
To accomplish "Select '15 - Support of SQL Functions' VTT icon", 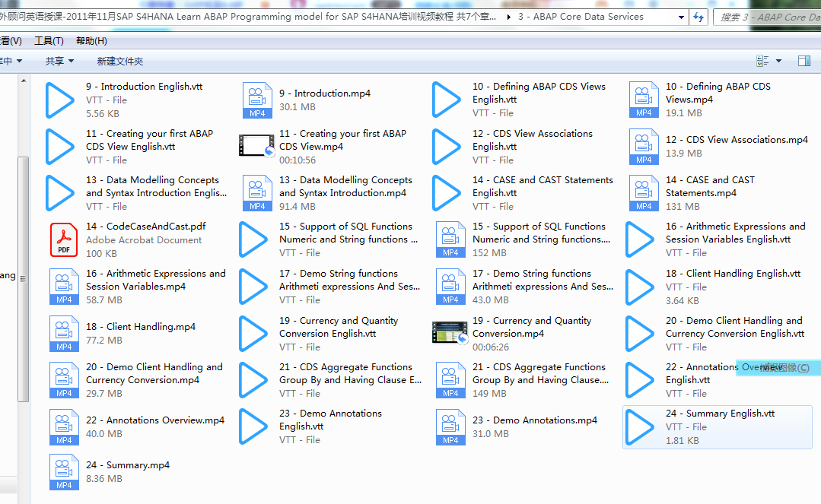I will (x=253, y=239).
